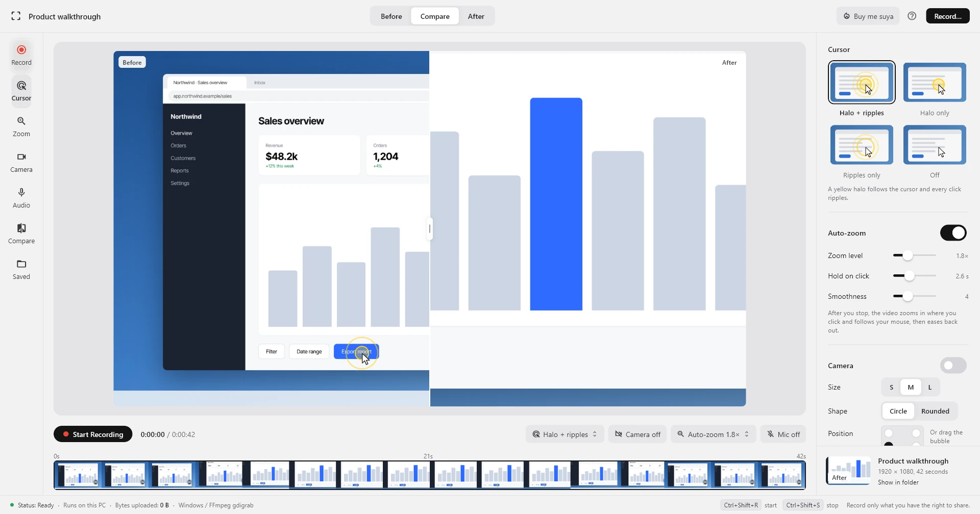The width and height of the screenshot is (980, 514).
Task: Adjust the Hold on click slider
Action: click(x=914, y=276)
